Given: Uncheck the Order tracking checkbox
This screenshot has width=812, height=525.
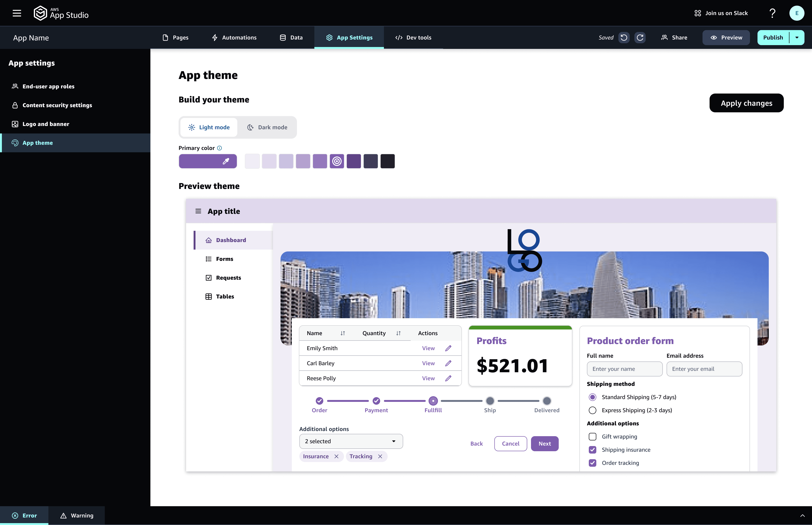Looking at the screenshot, I should 592,463.
